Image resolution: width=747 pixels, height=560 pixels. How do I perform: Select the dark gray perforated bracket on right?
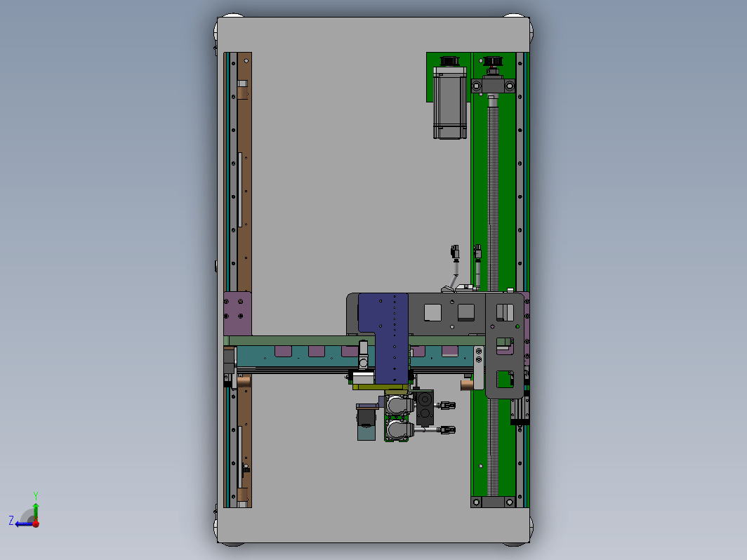click(505, 346)
